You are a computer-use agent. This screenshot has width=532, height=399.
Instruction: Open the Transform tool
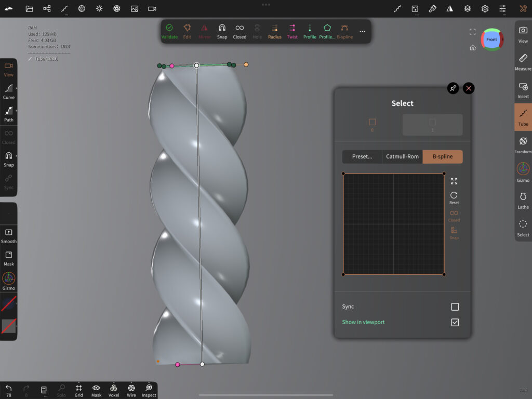click(x=523, y=144)
